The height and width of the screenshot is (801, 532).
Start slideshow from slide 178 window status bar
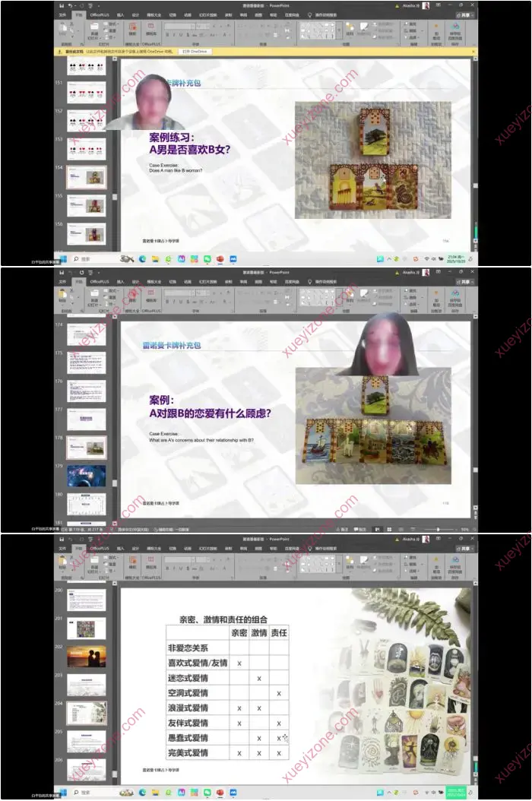413,529
